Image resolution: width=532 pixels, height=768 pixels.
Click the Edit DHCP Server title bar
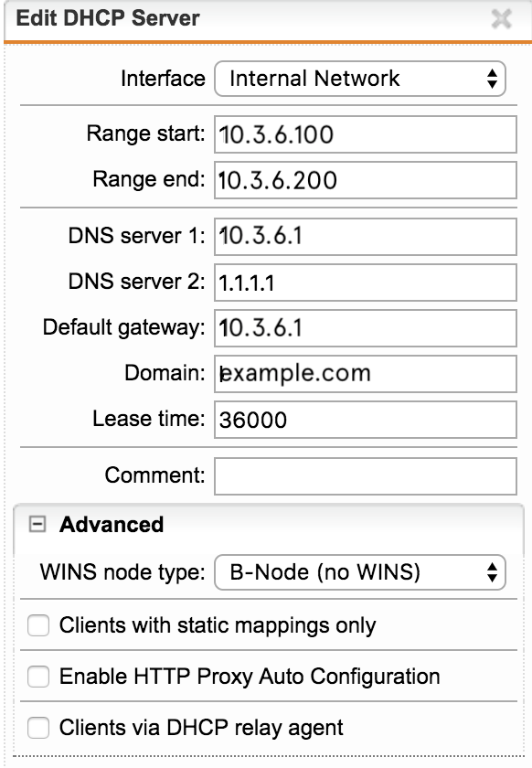[x=268, y=19]
